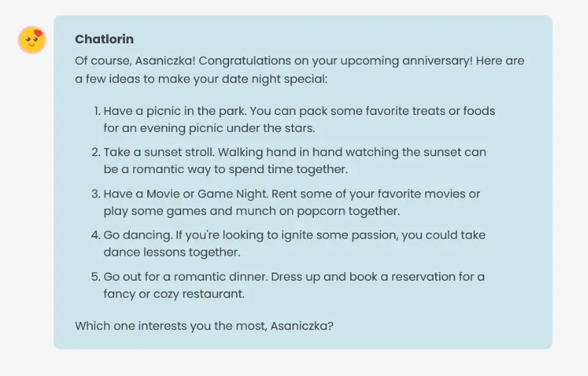Click "play some games and munch on popcorn"
The image size is (588, 376).
click(x=251, y=211)
